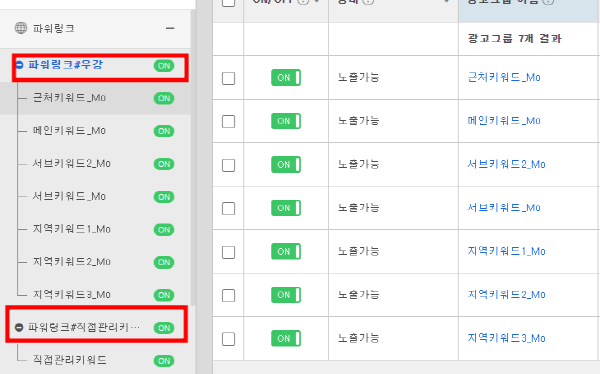The image size is (600, 374).
Task: Open 서브키워드_Mo ad group link in table
Action: click(x=504, y=208)
